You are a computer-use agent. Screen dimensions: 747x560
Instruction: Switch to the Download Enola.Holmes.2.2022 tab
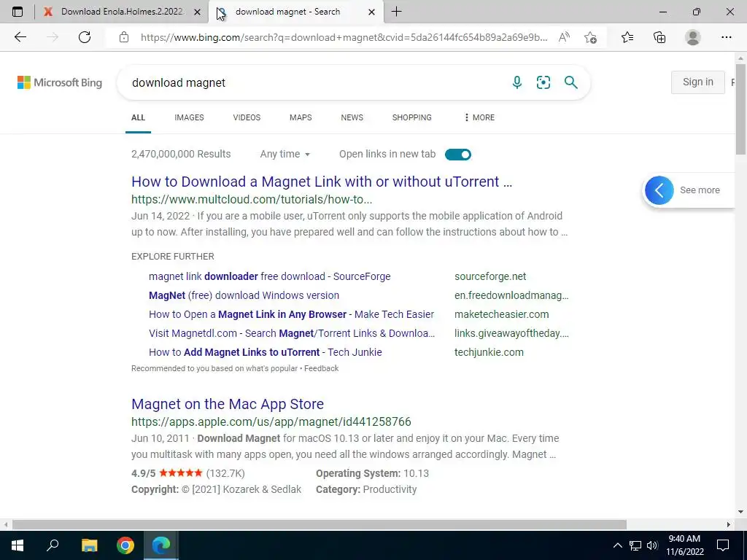122,12
